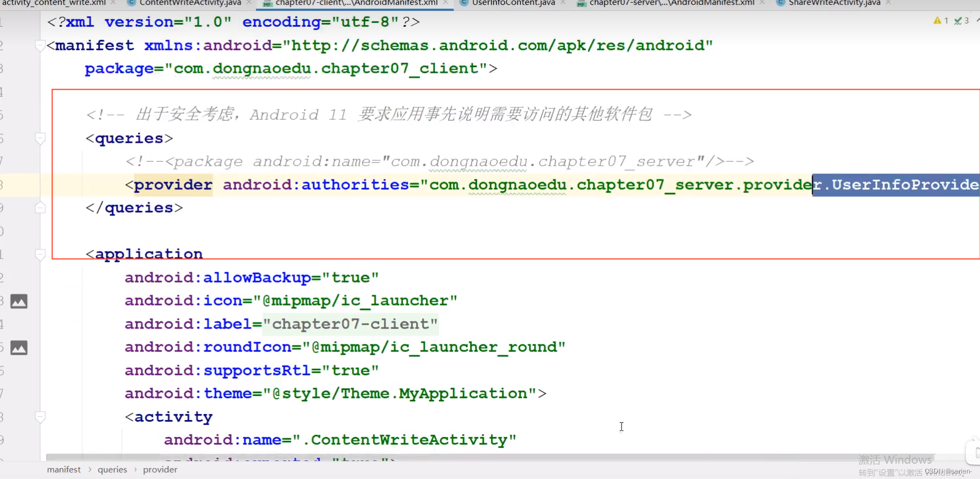Click the class icon on ShareWriteActivity.java tab
Image resolution: width=980 pixels, height=479 pixels.
[x=781, y=3]
